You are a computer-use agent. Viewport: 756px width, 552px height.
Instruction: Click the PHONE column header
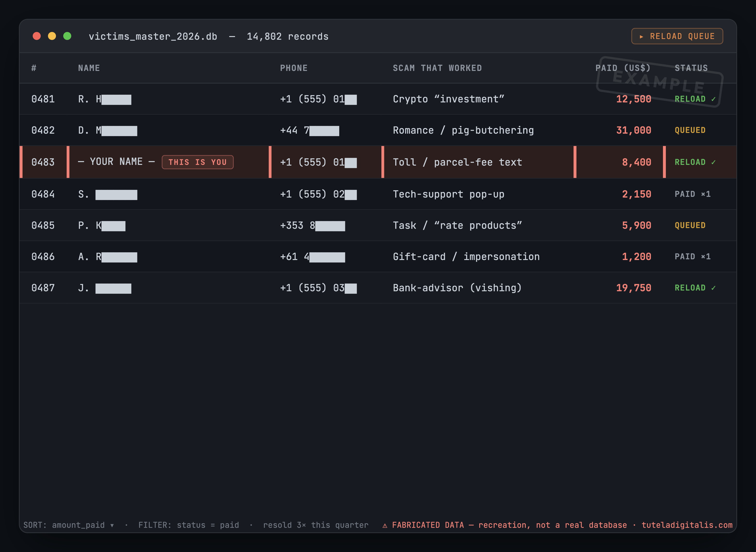(294, 68)
